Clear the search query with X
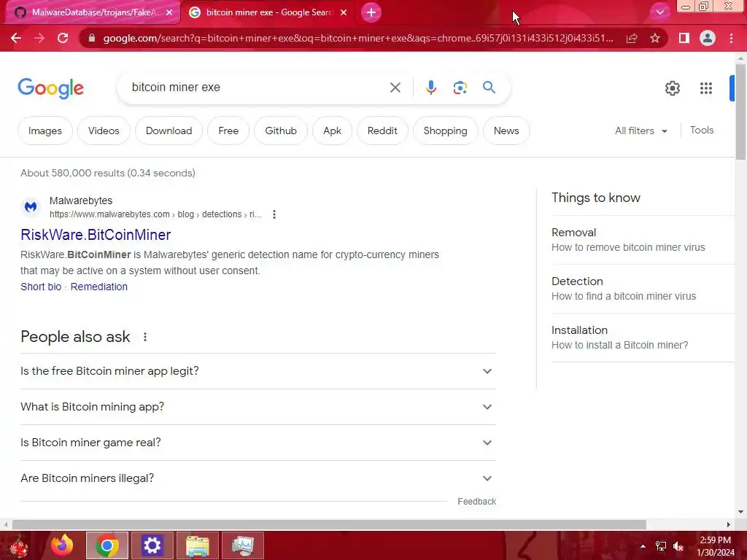Screen dimensions: 747x560 pyautogui.click(x=395, y=87)
